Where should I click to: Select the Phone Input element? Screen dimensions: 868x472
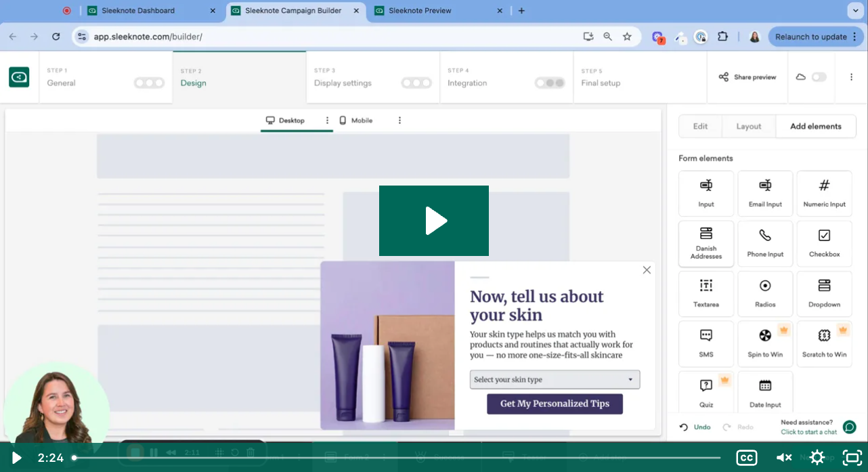[765, 243]
